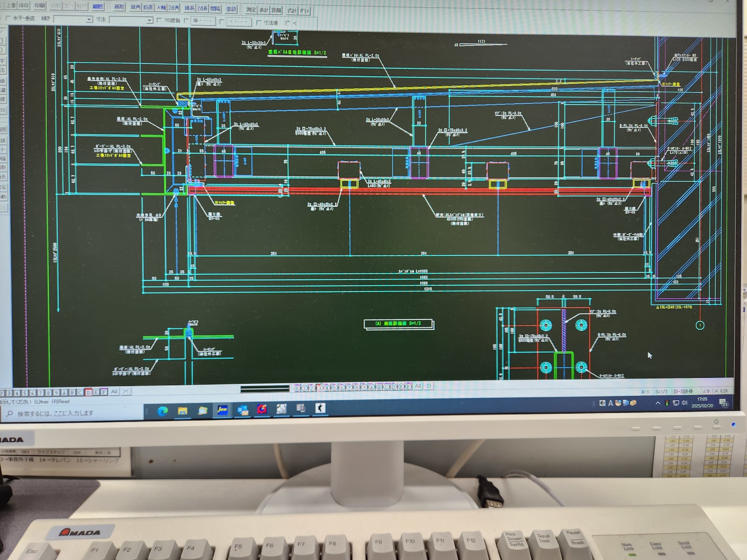The image size is (747, 560).
Task: Open the Jw_cad icon in taskbar
Action: [222, 410]
